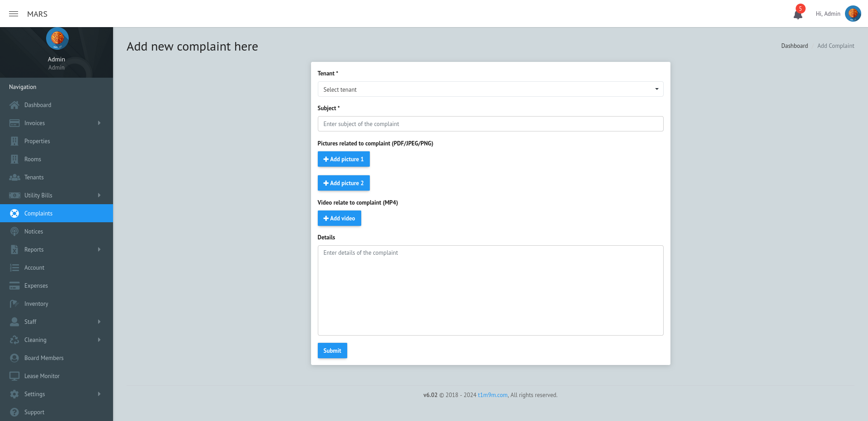The image size is (868, 421).
Task: Click the Add Complaint breadcrumb text
Action: coord(835,46)
